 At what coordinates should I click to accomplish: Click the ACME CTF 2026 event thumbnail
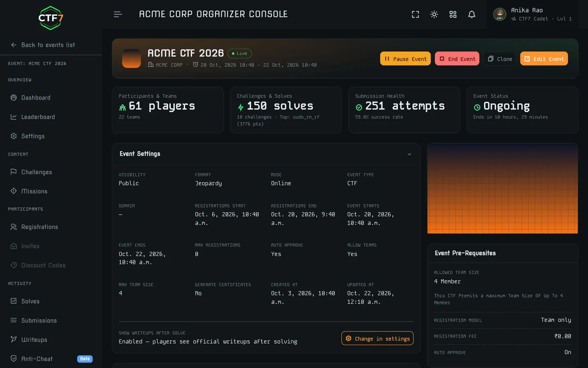click(131, 58)
